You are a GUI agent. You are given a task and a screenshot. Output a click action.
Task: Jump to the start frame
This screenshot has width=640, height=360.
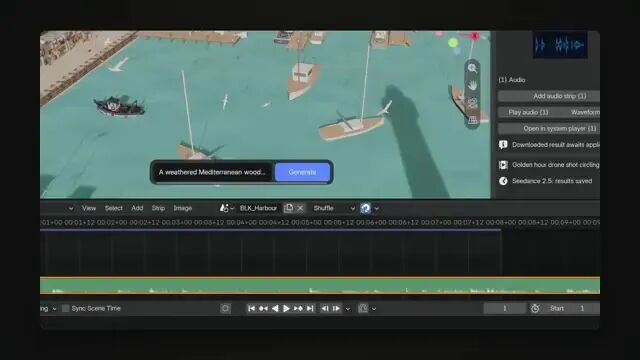pyautogui.click(x=251, y=308)
